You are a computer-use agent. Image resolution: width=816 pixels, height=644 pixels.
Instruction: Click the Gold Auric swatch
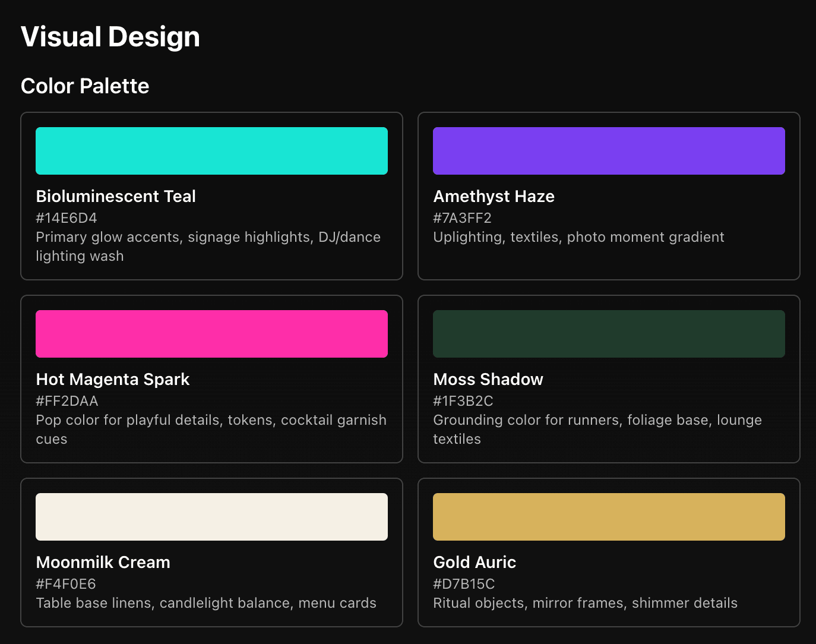608,516
